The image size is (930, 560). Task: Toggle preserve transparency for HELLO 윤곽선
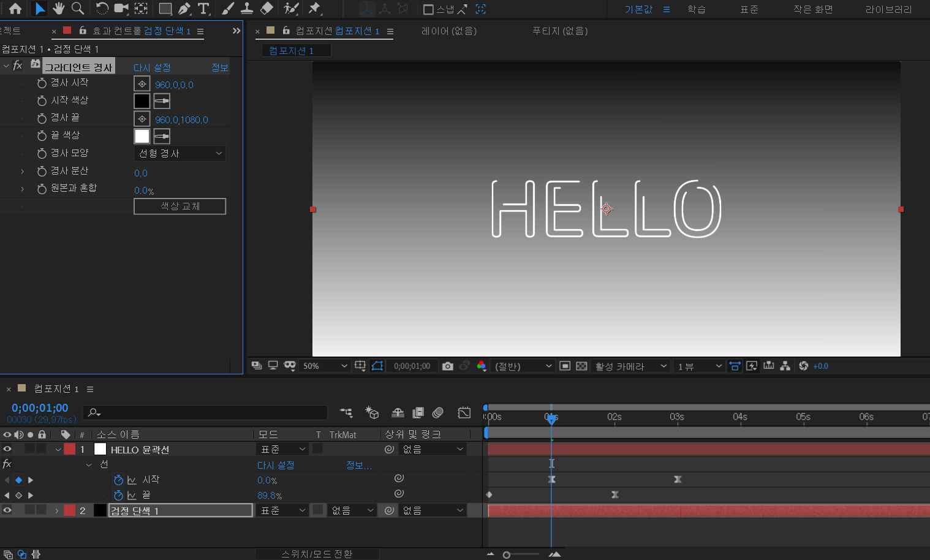click(317, 449)
